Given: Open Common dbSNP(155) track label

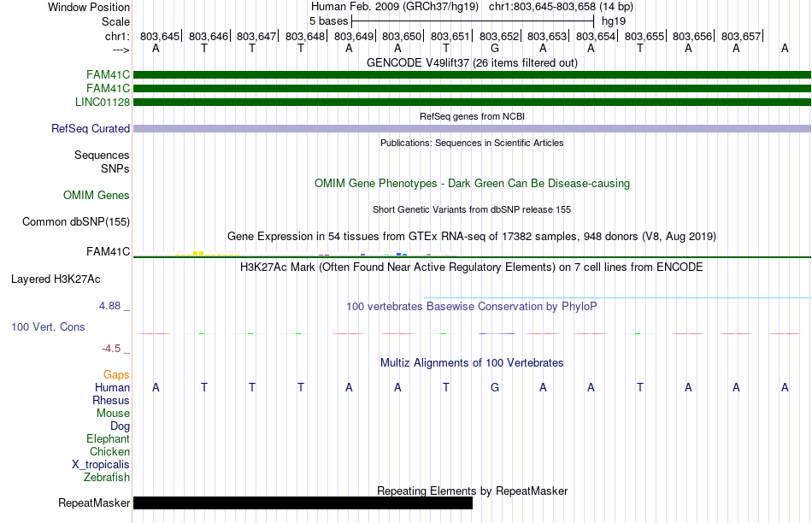Looking at the screenshot, I should click(x=75, y=221).
